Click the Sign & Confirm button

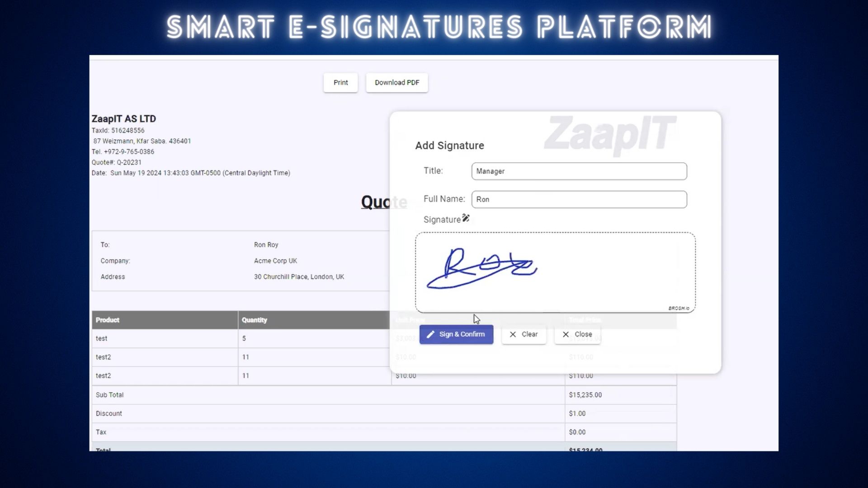click(x=455, y=333)
